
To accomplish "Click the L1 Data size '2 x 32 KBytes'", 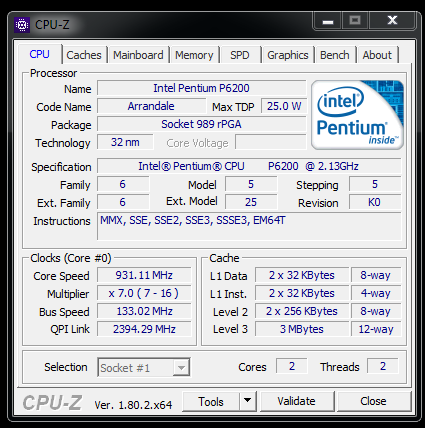I will tap(302, 275).
